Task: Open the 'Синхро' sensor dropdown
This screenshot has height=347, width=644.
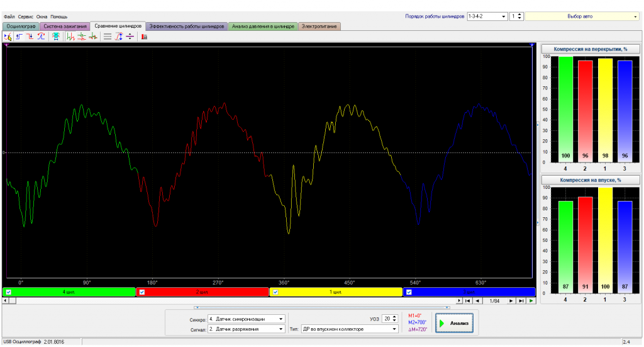Action: tap(246, 319)
